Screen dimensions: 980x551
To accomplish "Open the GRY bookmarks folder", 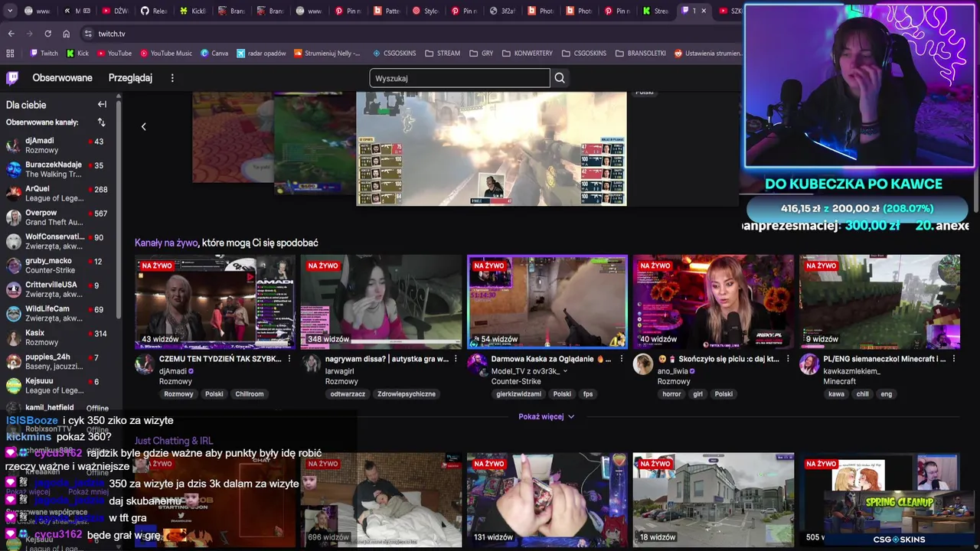I will [x=481, y=54].
